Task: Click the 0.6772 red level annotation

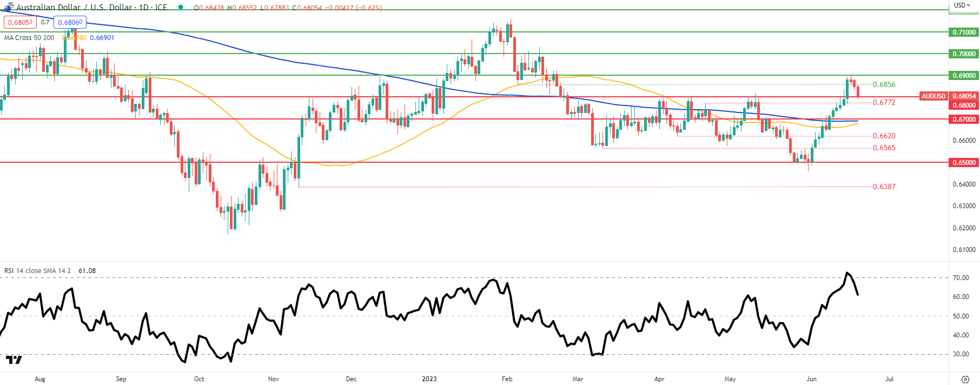Action: tap(884, 102)
